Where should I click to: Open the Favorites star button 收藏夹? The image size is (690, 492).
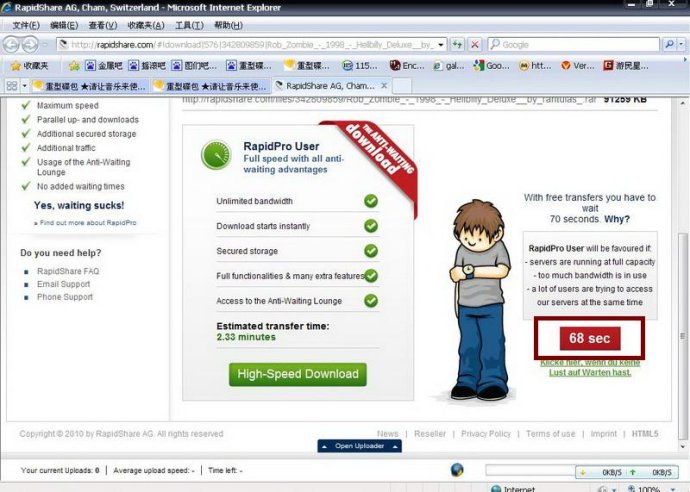pos(29,66)
